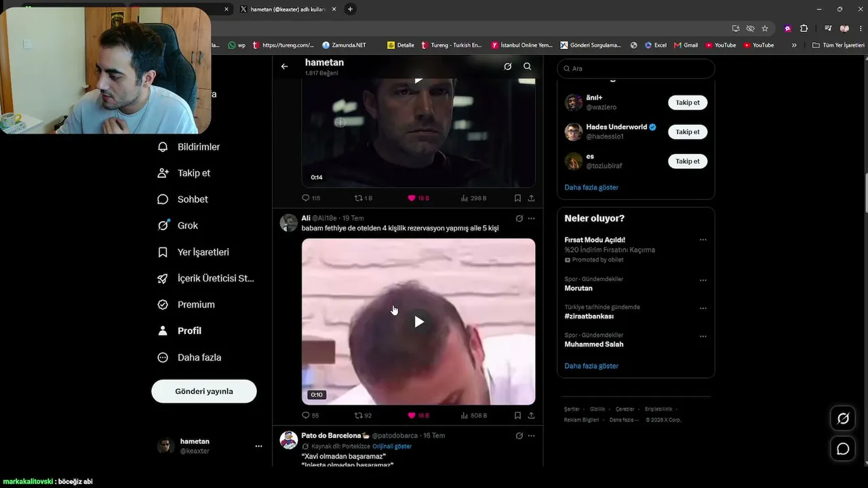Follow änıl+ with Takip et
The height and width of the screenshot is (488, 868).
click(688, 102)
